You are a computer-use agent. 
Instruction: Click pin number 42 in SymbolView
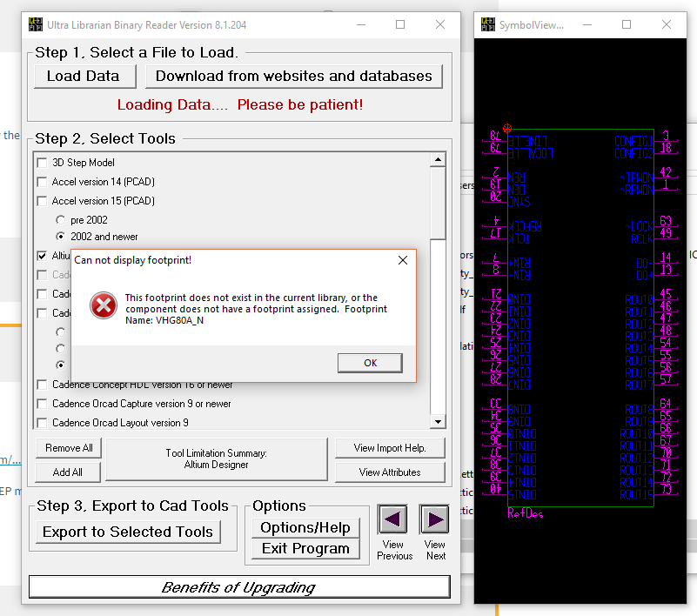point(666,172)
